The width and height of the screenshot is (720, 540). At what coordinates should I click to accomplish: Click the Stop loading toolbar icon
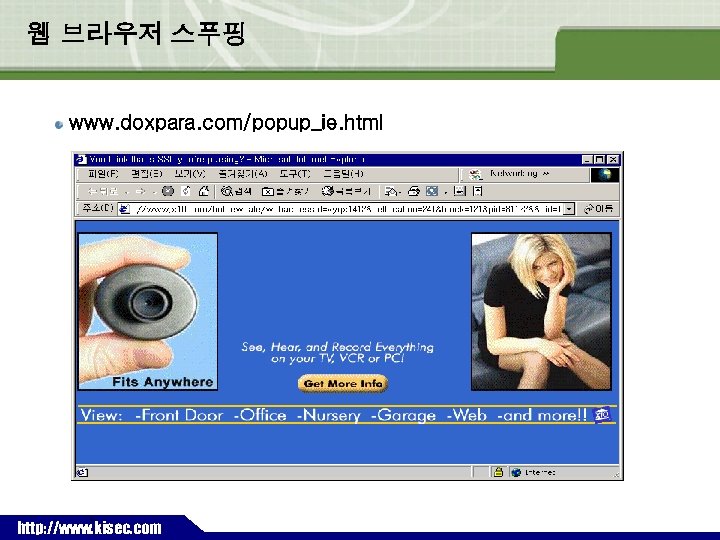[168, 191]
